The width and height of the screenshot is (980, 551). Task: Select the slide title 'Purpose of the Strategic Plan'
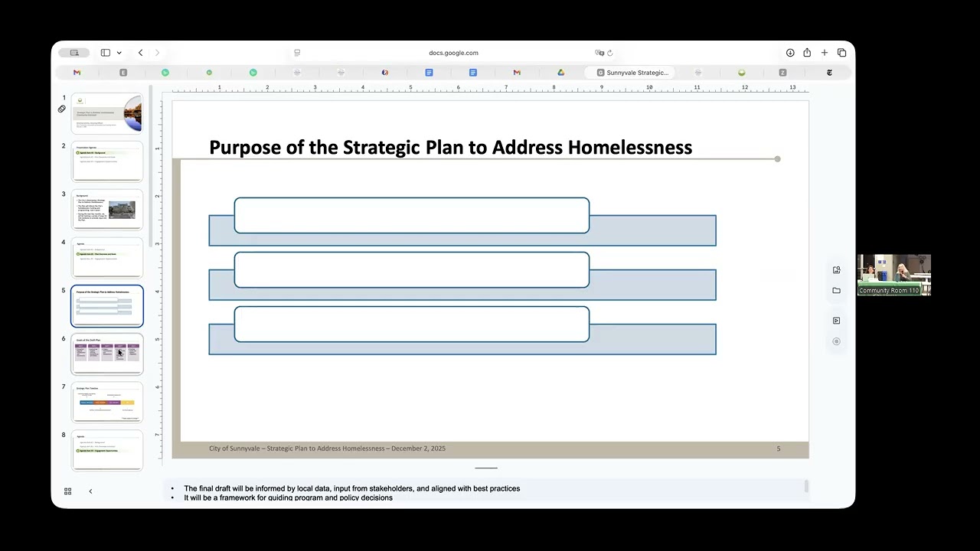(450, 147)
